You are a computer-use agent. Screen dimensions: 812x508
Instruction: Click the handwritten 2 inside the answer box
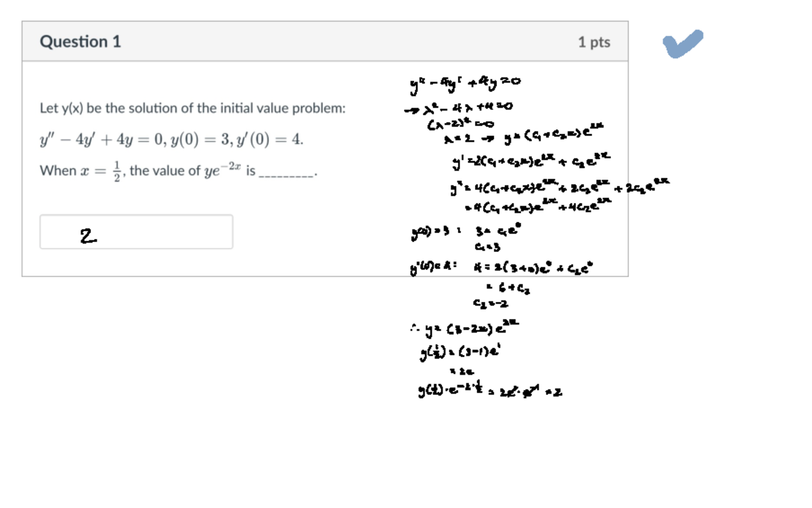tap(88, 236)
